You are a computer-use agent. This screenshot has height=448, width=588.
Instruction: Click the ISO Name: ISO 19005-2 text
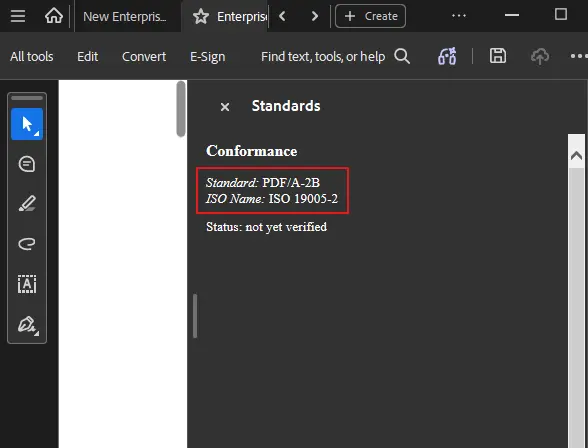tap(272, 198)
